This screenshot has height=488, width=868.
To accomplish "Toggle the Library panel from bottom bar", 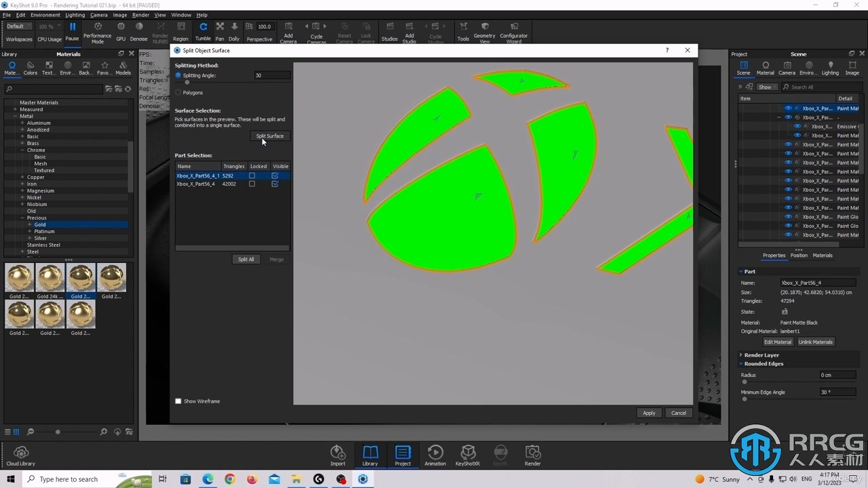I will point(370,455).
